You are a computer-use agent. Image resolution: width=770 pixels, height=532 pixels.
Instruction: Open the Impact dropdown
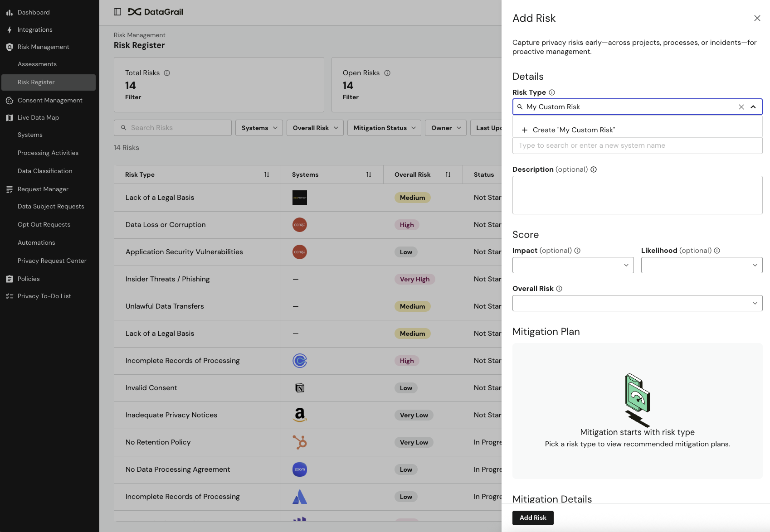(x=573, y=265)
